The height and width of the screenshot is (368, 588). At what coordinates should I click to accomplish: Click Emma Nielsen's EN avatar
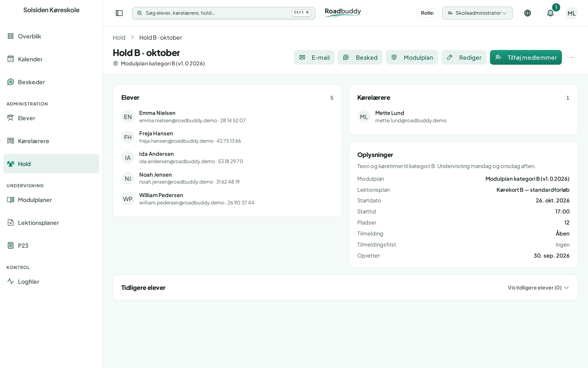pos(128,117)
